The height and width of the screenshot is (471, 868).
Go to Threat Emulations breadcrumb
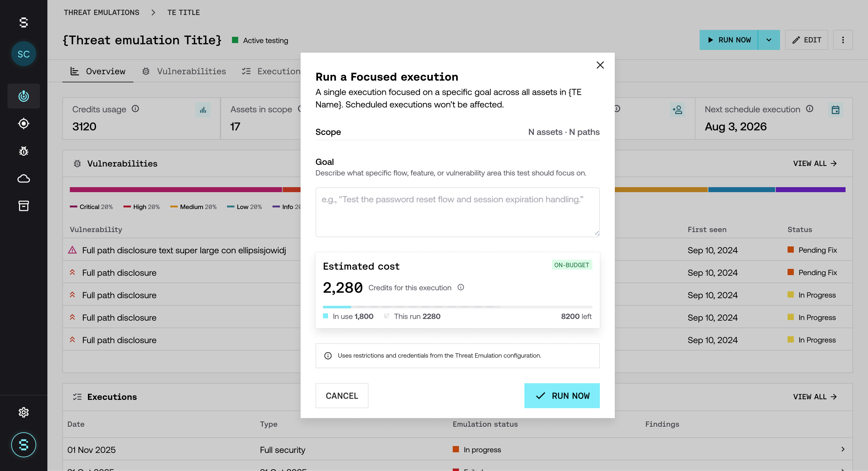[x=101, y=12]
